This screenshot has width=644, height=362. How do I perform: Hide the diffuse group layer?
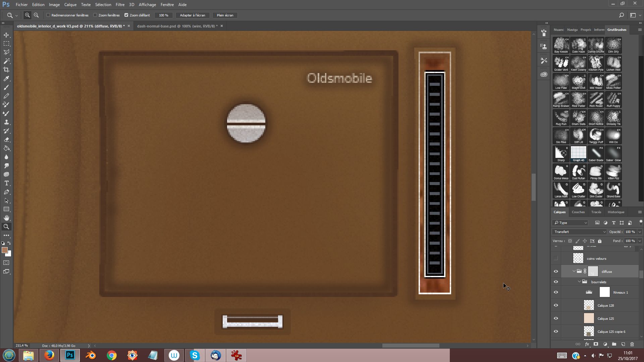point(556,271)
